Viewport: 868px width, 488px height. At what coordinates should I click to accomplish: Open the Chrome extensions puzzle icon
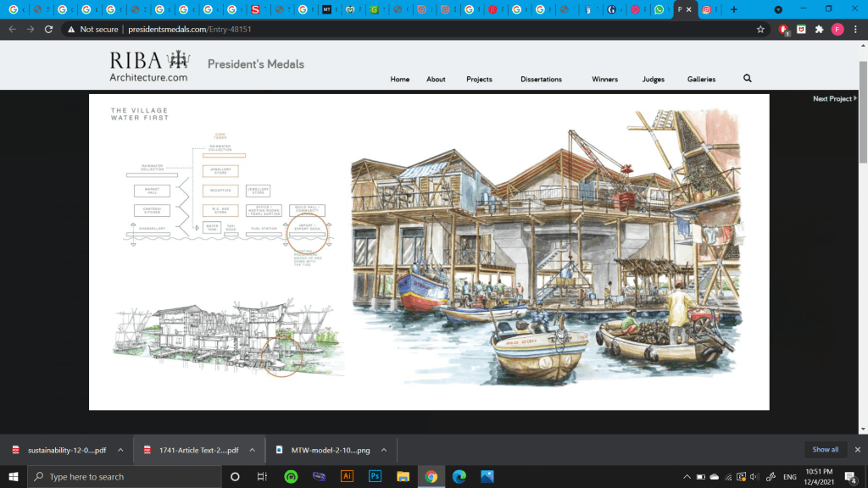(819, 29)
